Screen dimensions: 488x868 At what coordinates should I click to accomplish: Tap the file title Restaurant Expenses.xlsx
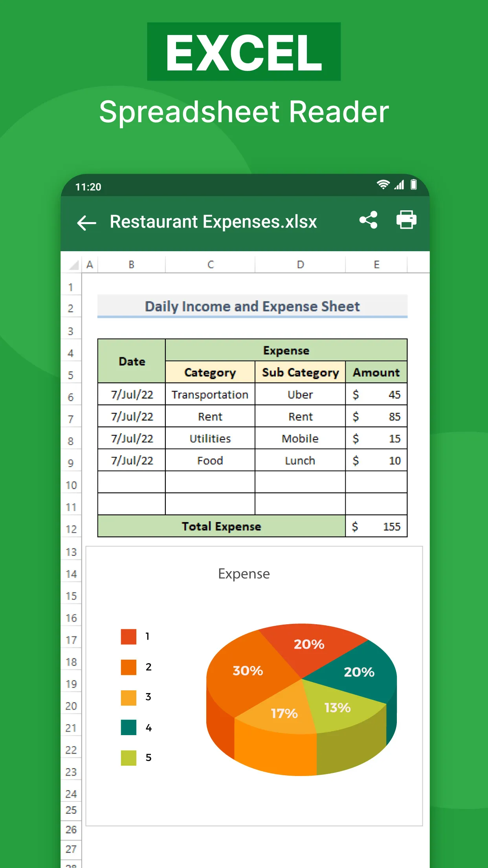(x=213, y=222)
